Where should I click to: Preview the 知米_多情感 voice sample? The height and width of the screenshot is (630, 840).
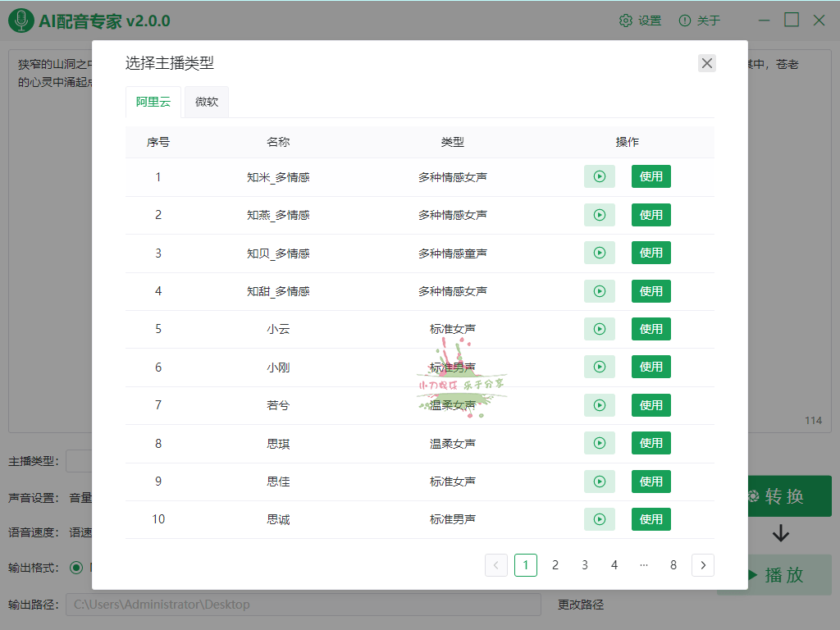coord(599,176)
